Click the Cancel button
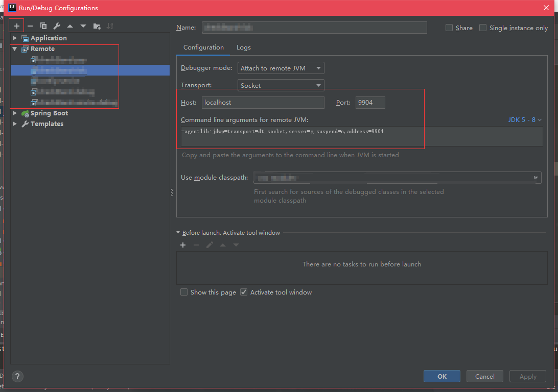 pyautogui.click(x=485, y=376)
